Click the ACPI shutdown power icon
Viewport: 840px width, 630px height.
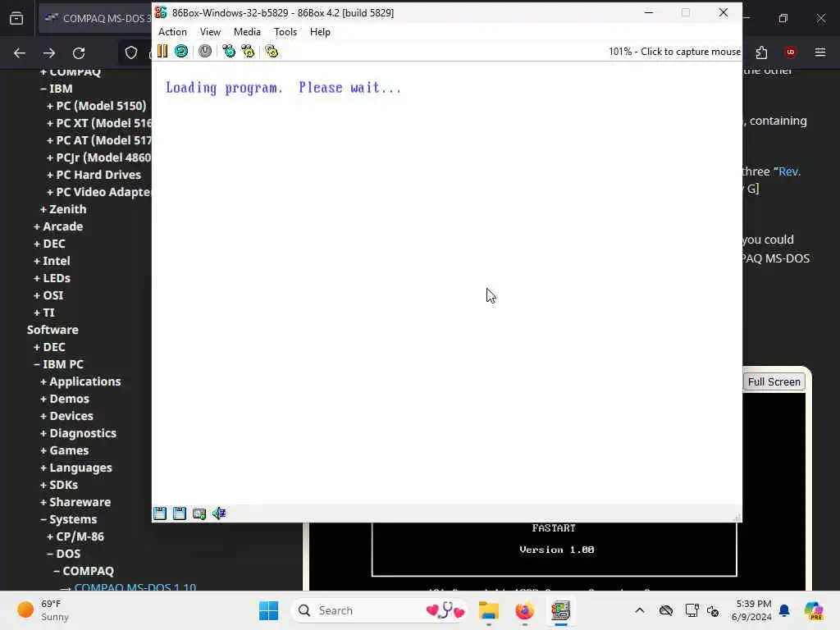(x=205, y=51)
